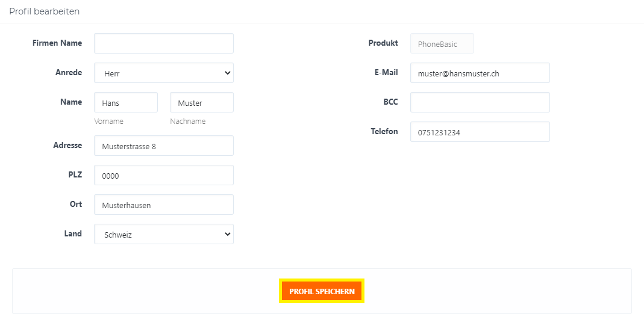This screenshot has width=644, height=314.
Task: Focus the E-Mail field with muster@hansmuster.ch
Action: [x=480, y=73]
